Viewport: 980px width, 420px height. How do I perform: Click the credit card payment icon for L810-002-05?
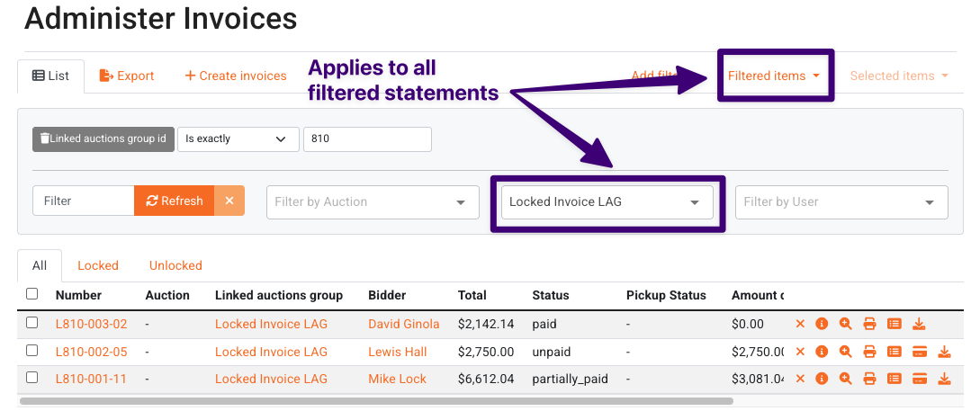click(x=920, y=352)
